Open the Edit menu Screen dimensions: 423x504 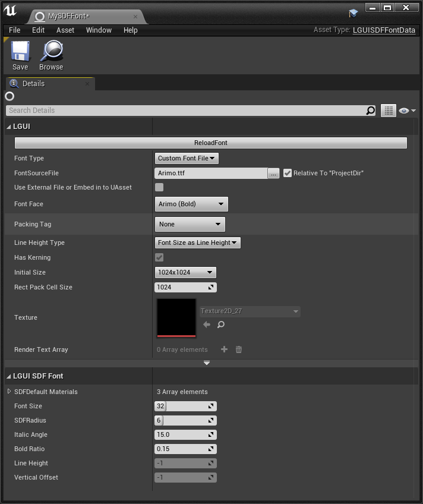[x=38, y=30]
